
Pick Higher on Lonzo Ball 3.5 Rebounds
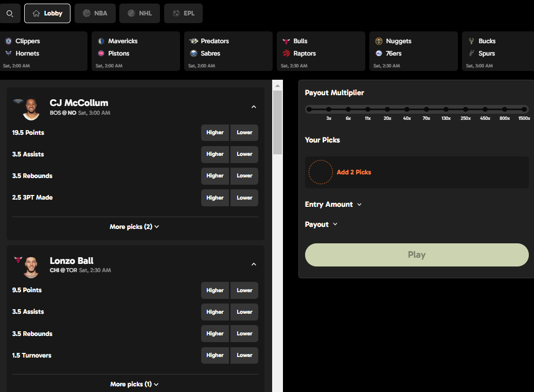(x=215, y=334)
